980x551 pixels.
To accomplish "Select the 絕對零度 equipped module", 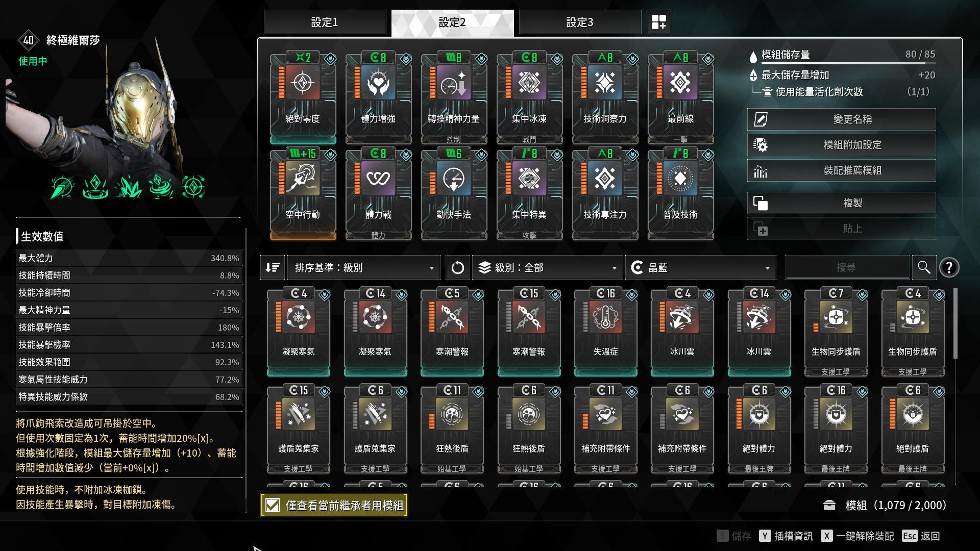I will point(303,98).
